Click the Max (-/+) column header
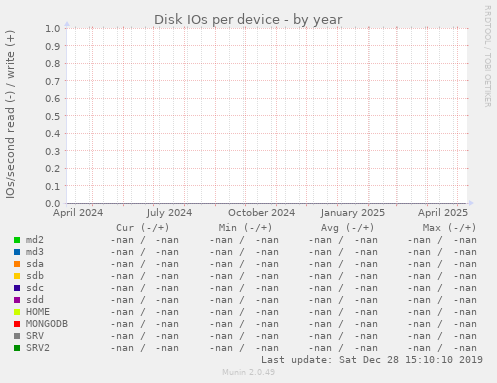 pos(449,228)
